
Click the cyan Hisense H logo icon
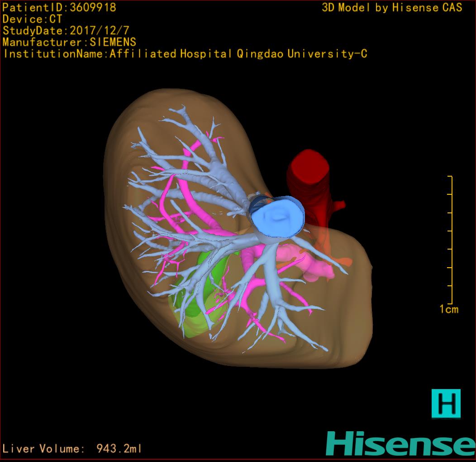[x=446, y=403]
